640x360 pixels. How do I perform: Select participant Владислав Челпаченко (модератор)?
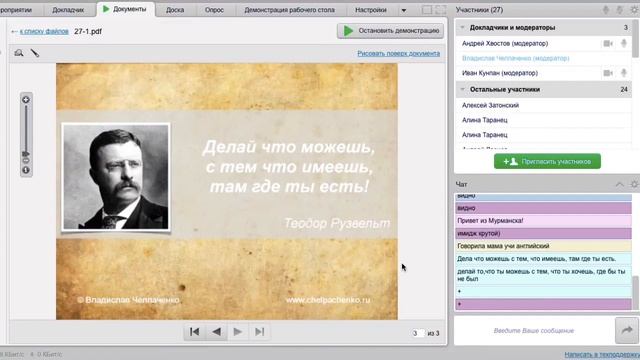(x=516, y=58)
